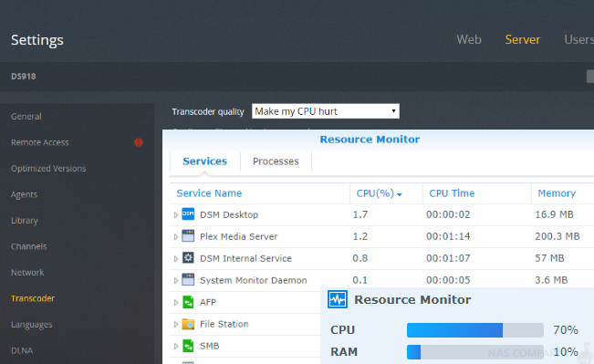
Task: Click the Plex Media Server service name
Action: (239, 236)
